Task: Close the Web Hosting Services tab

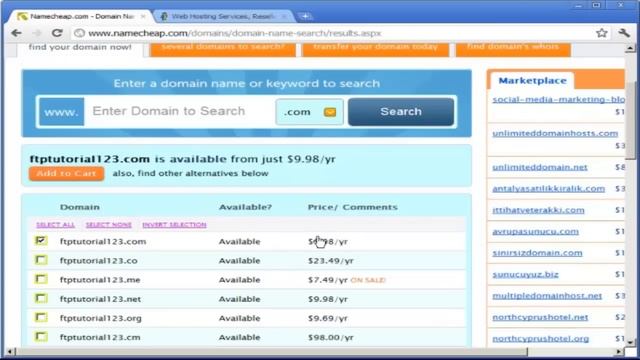Action: click(x=284, y=16)
